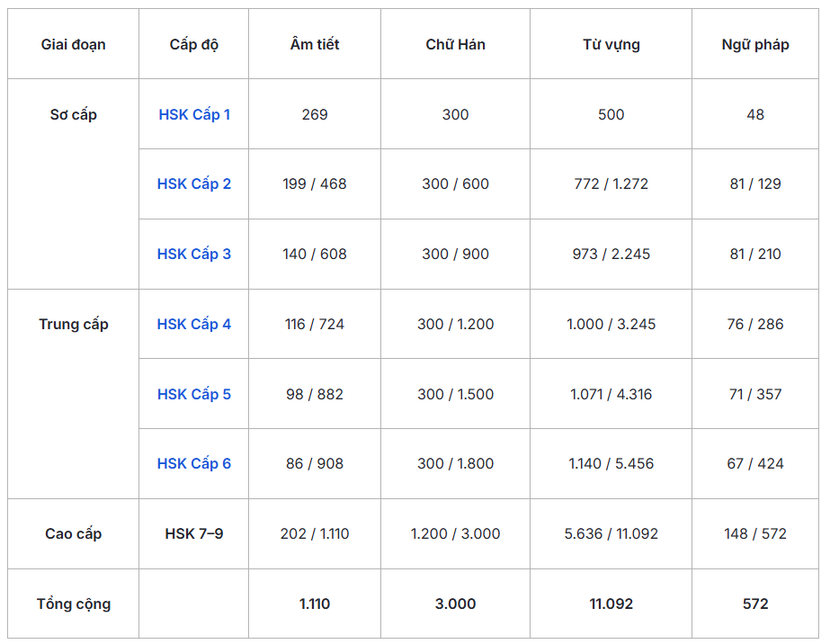Viewport: 830px width, 644px height.
Task: Click the Cấp độ column header
Action: click(194, 44)
